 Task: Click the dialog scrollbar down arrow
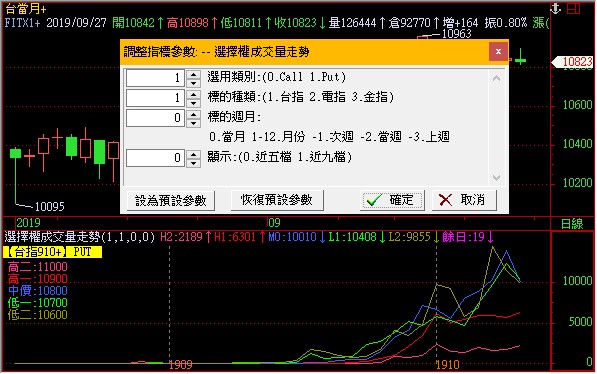(x=496, y=177)
